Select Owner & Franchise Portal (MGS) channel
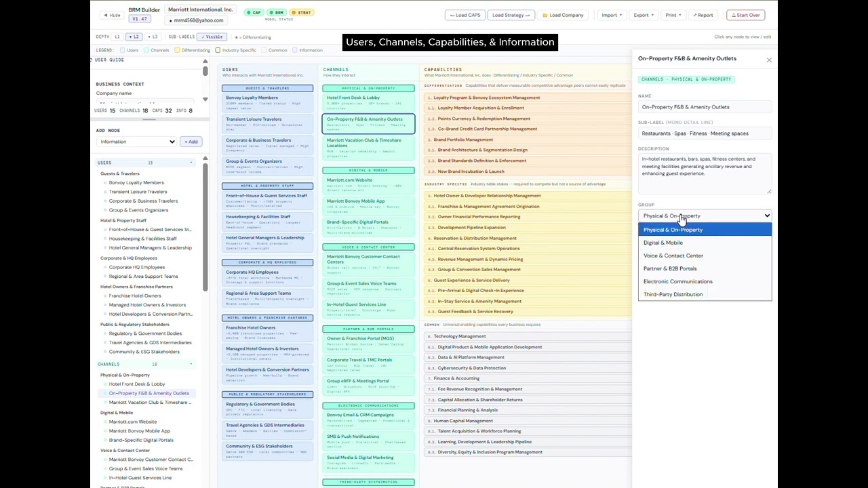Image resolution: width=868 pixels, height=488 pixels. point(368,344)
